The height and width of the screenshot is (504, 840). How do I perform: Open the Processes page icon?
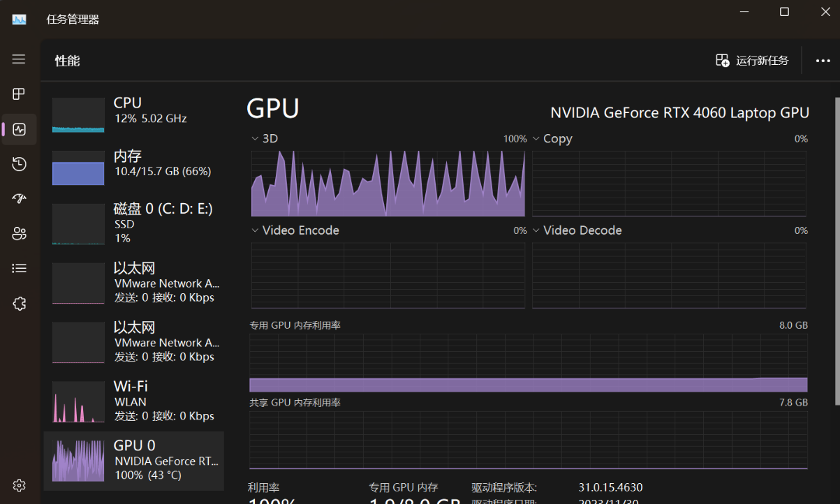pyautogui.click(x=19, y=94)
